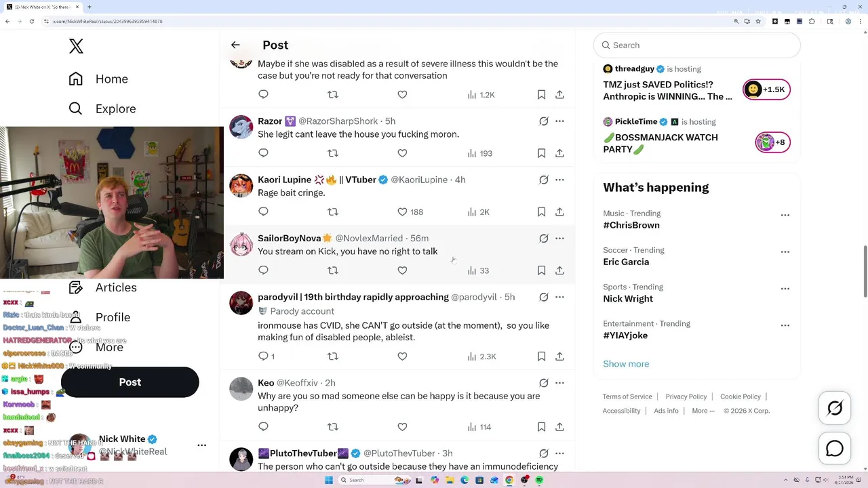Image resolution: width=868 pixels, height=488 pixels.
Task: Repost Kaori Lupine's post
Action: 333,212
